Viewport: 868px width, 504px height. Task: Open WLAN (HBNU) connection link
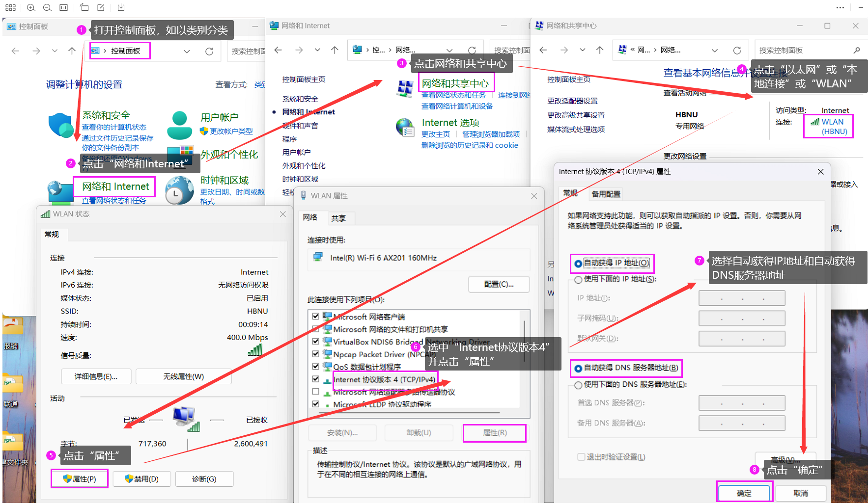(x=834, y=127)
